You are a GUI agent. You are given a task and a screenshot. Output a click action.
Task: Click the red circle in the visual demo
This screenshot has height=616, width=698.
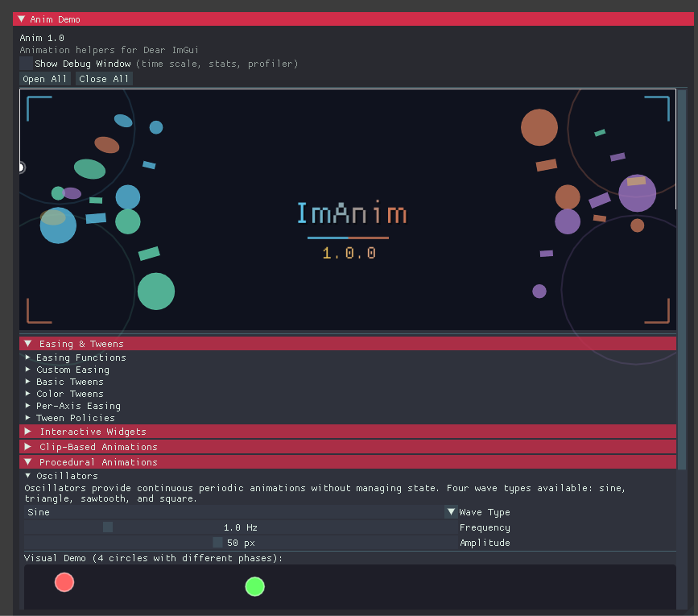click(64, 582)
